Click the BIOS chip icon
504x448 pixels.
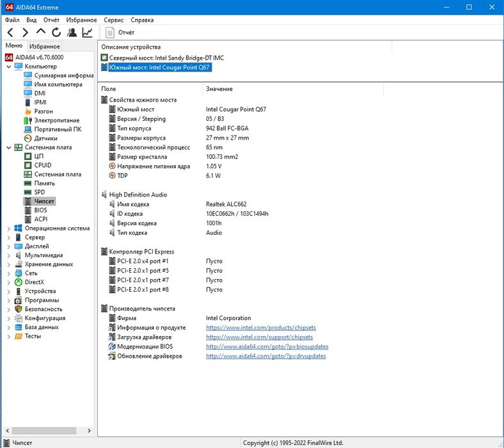pyautogui.click(x=28, y=211)
